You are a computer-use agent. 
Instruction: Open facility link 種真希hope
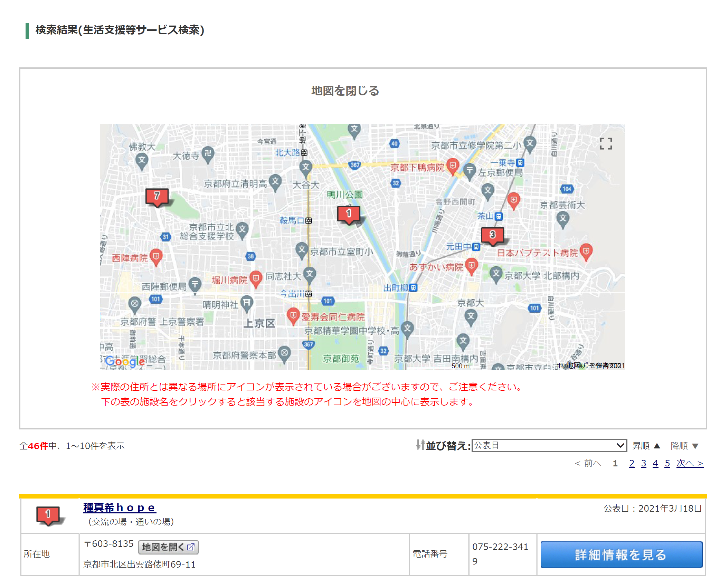(x=120, y=508)
